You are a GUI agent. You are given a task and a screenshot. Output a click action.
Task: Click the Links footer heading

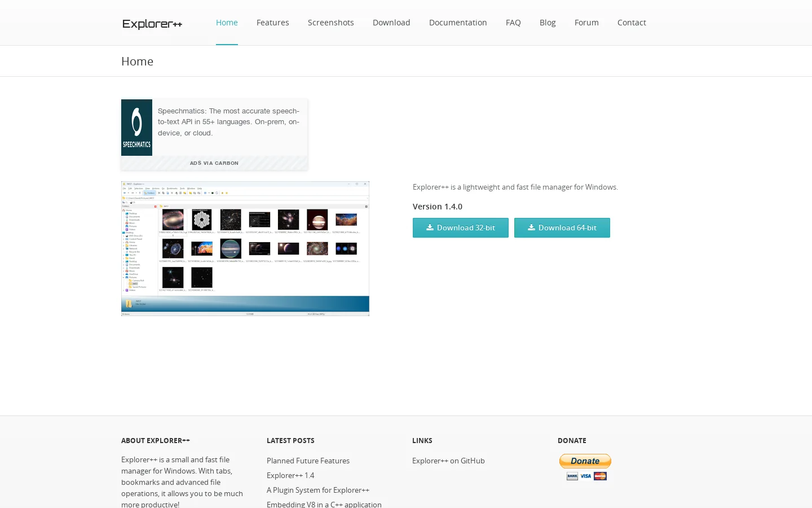[422, 440]
